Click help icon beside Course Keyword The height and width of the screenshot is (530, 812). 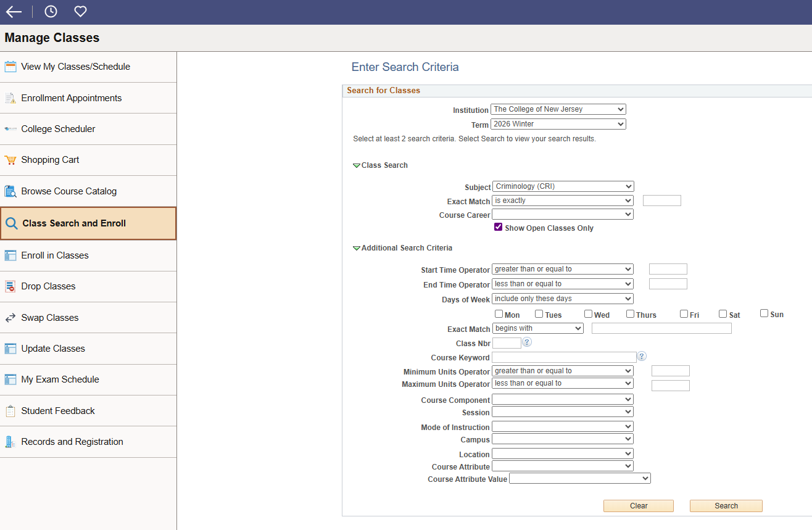642,357
